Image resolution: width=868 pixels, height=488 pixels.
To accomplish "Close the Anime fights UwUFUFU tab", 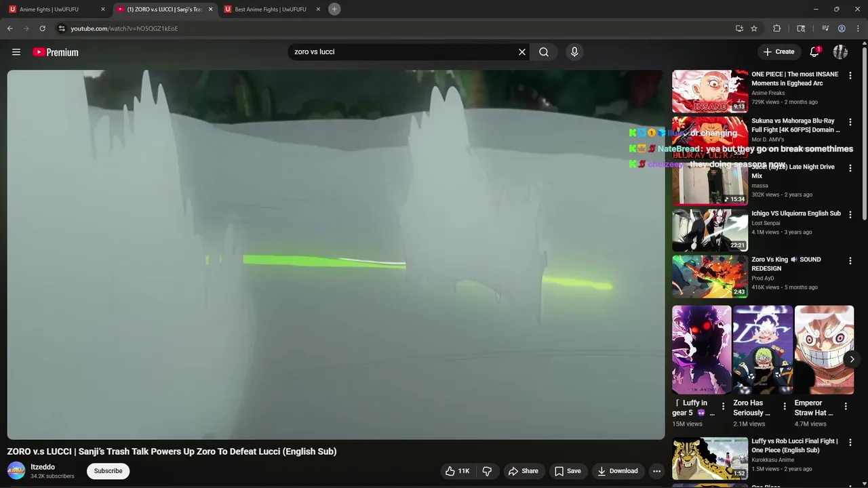I will pyautogui.click(x=103, y=9).
